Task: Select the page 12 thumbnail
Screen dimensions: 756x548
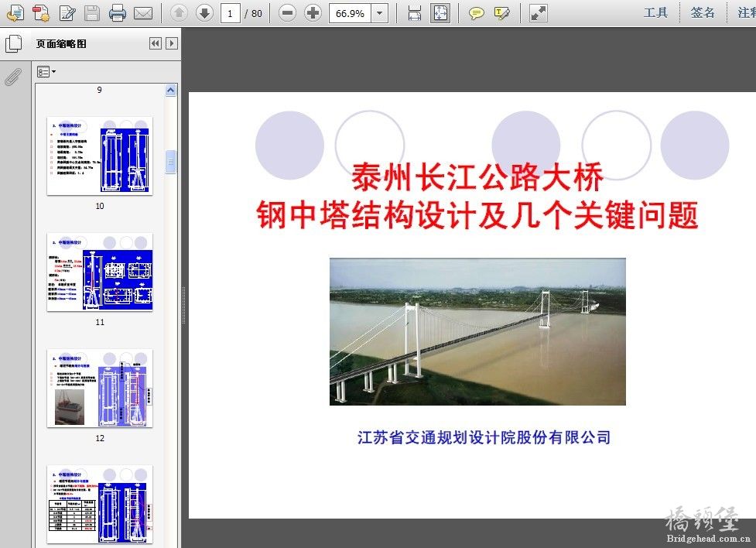Action: (x=100, y=389)
